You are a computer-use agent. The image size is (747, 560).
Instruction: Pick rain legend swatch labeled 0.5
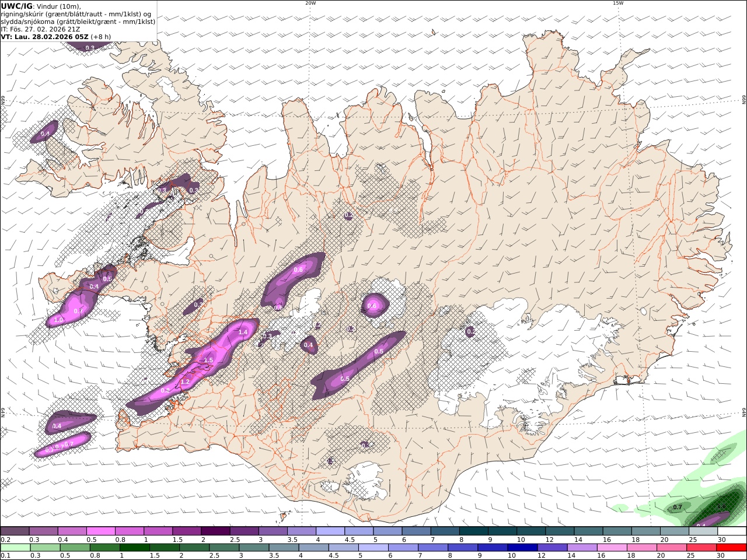(75, 548)
